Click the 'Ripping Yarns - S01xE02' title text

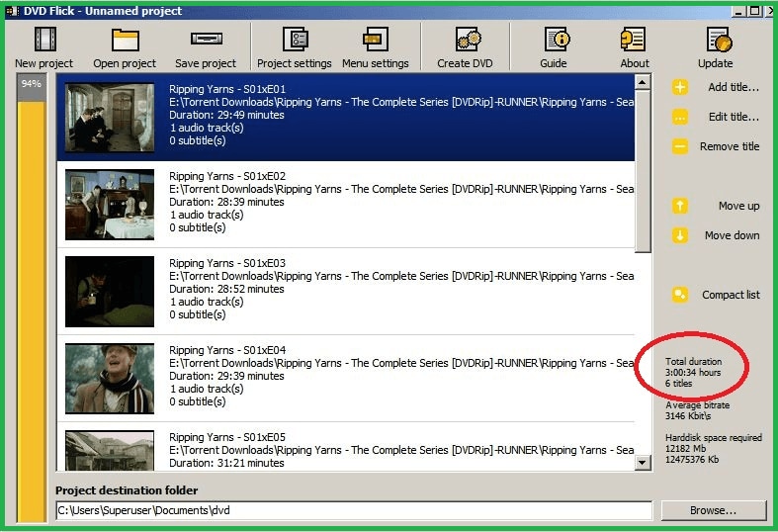227,176
